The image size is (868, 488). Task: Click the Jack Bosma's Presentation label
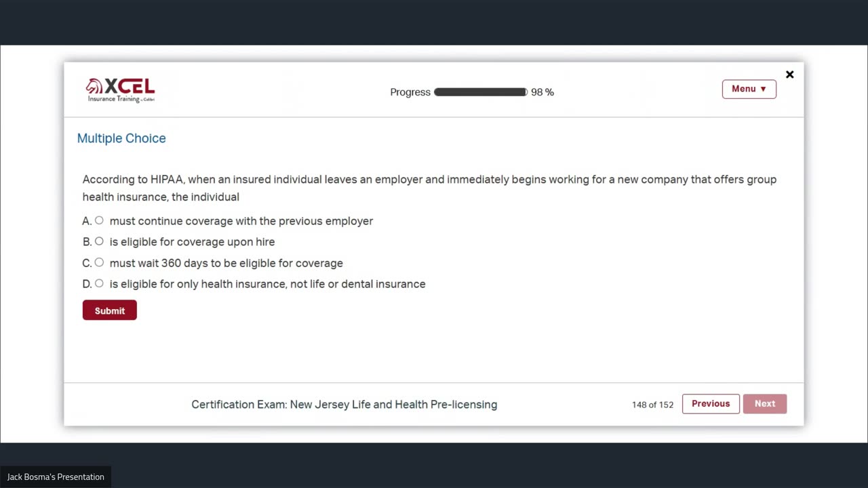pos(56,477)
